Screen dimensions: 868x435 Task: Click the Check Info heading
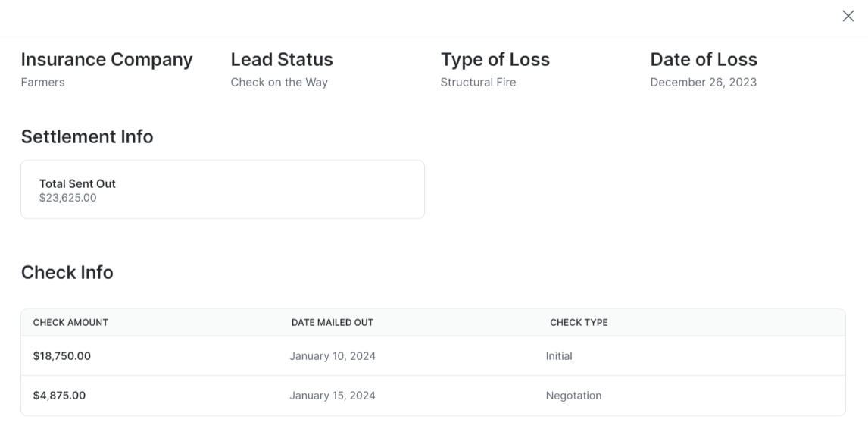67,272
